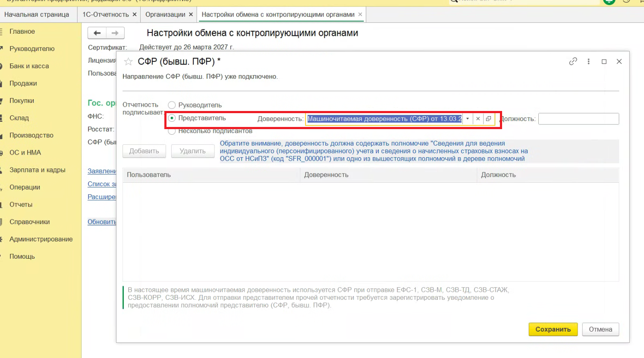
Task: Go forward with the right arrow button
Action: 115,33
